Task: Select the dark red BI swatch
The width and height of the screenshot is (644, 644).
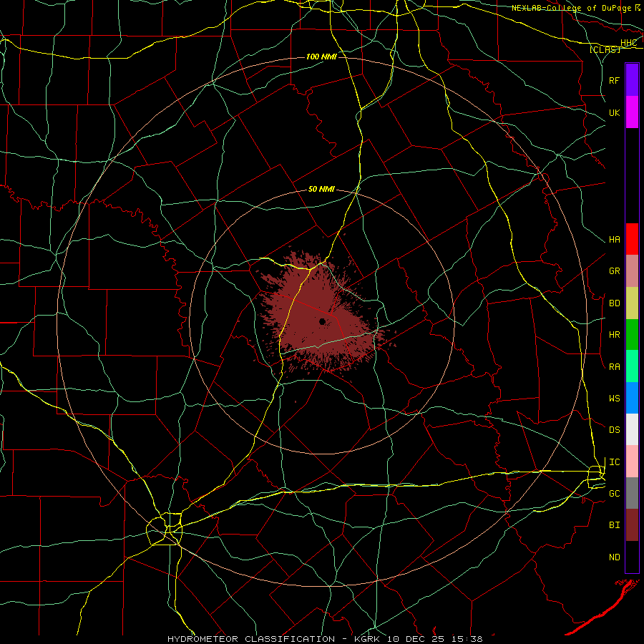Action: pyautogui.click(x=632, y=525)
